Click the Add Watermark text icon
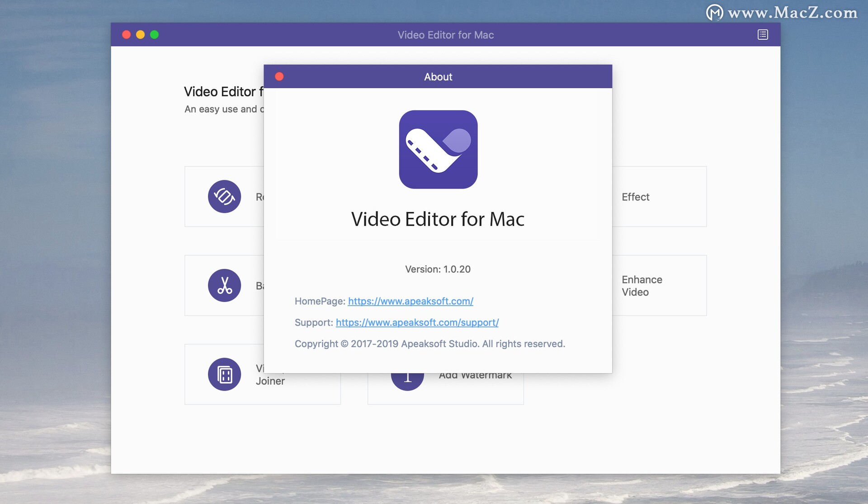Viewport: 868px width, 504px height. point(407,381)
